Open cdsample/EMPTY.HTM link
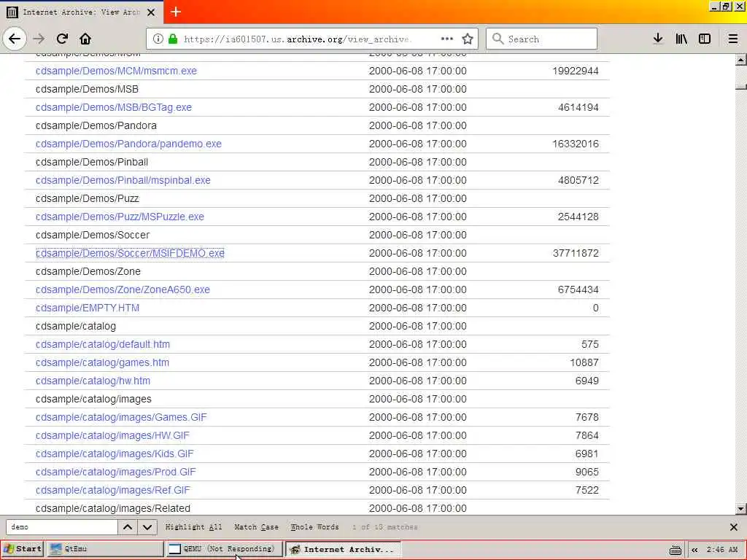The height and width of the screenshot is (560, 747). point(88,308)
